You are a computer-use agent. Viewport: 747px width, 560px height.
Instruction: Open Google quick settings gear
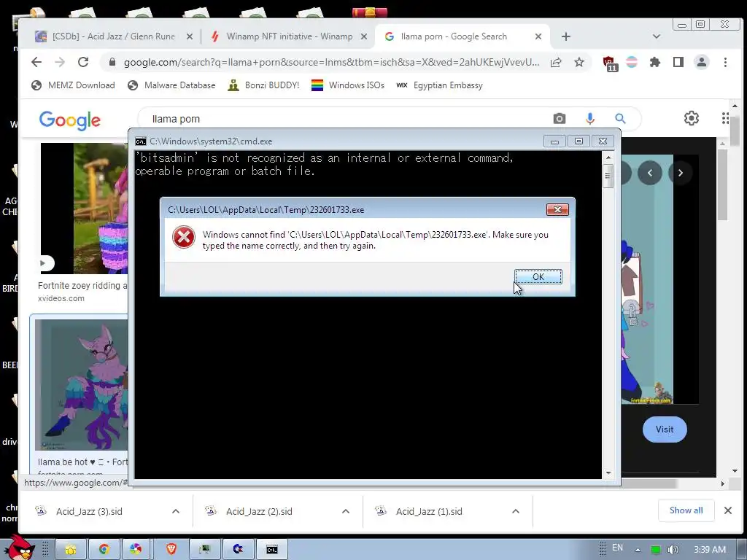pos(692,118)
